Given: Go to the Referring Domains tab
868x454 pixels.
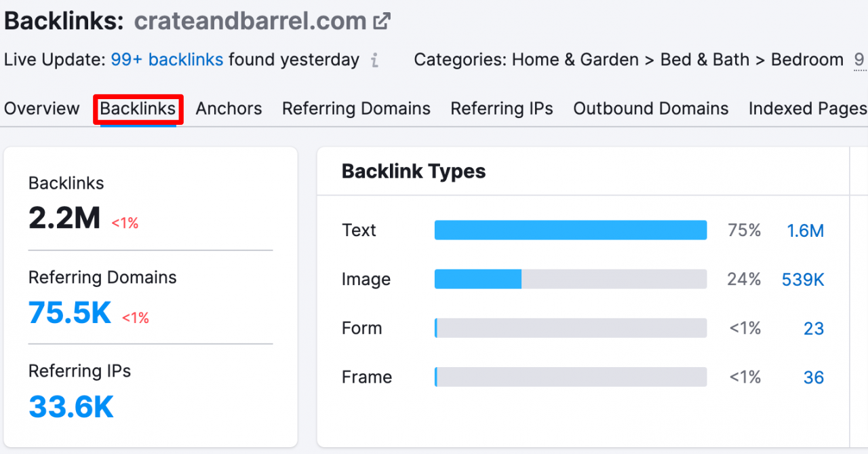Looking at the screenshot, I should click(357, 109).
